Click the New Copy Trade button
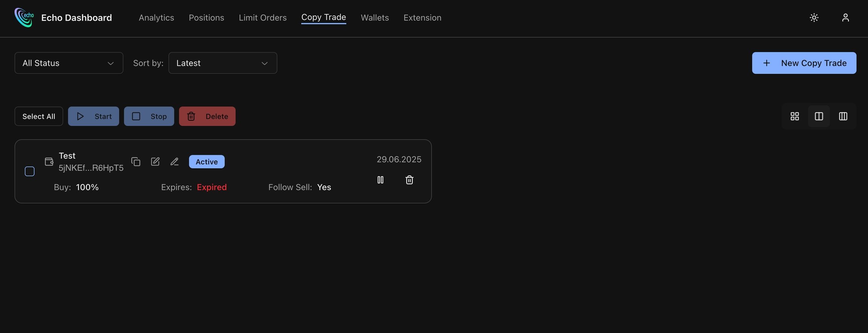Screen dimensions: 868x333 click(x=804, y=63)
